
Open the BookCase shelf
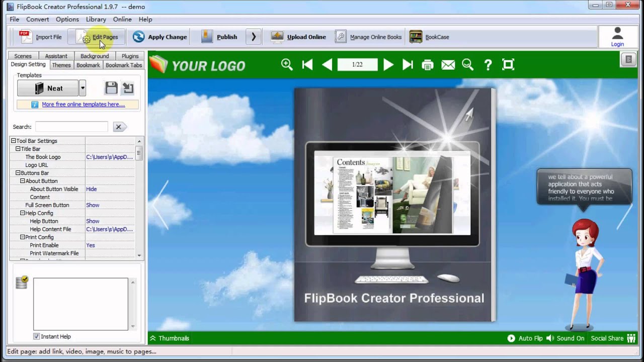429,37
